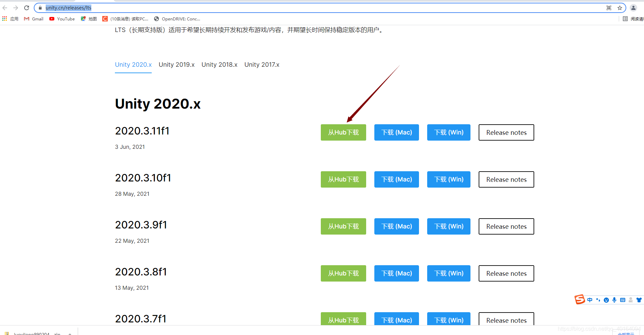
Task: Download 2020.3.7f1 for Windows
Action: [x=449, y=319]
